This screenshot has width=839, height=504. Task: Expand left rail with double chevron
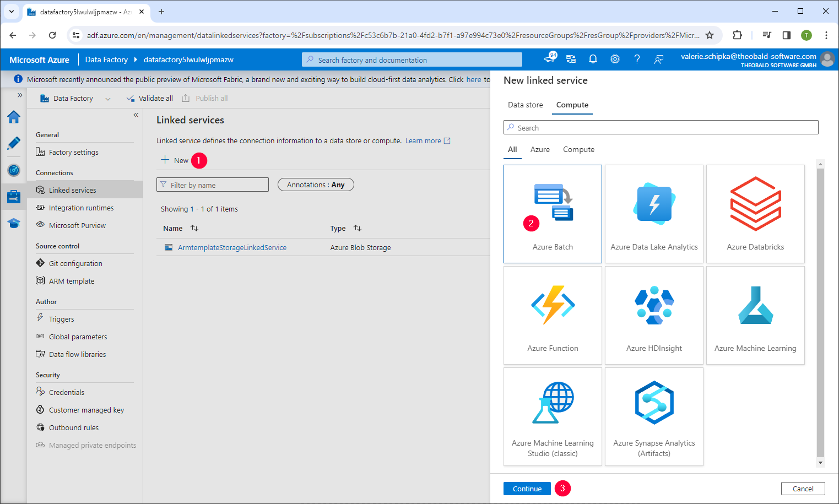click(x=20, y=95)
